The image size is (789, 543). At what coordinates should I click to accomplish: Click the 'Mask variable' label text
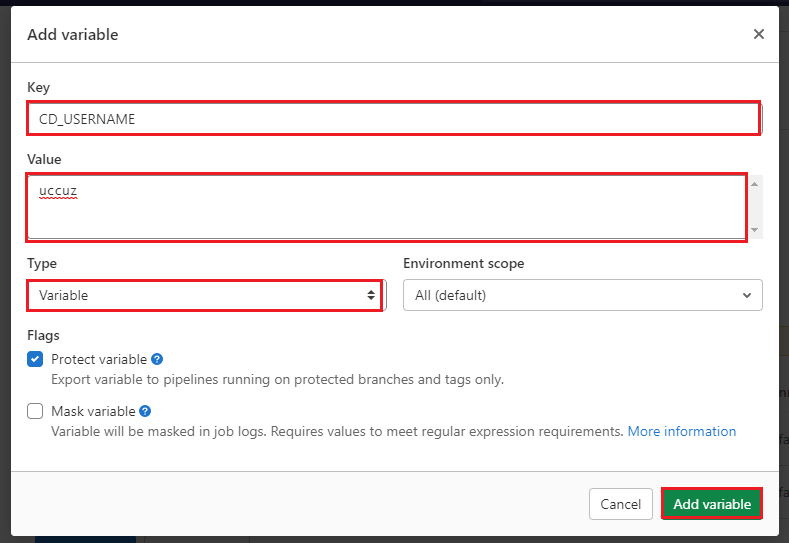click(x=93, y=411)
